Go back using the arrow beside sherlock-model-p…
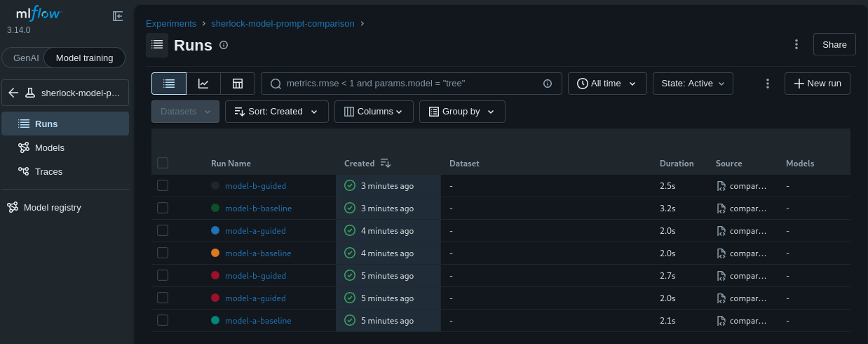Screen dimensions: 868x344 [x=13, y=93]
